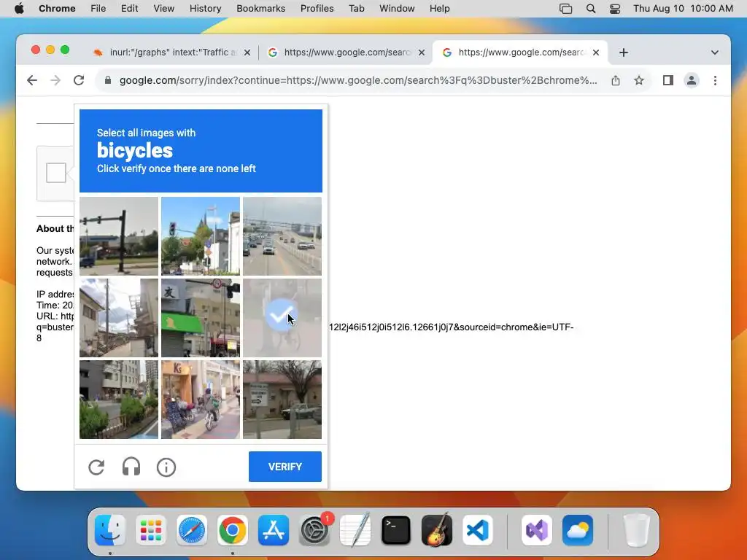Open the File menu
The image size is (747, 560).
pos(98,9)
